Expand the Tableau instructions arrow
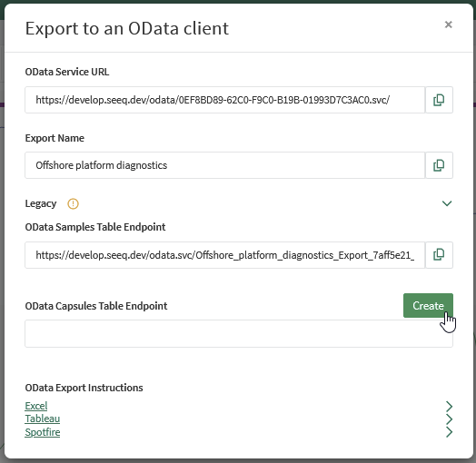The width and height of the screenshot is (476, 463). point(450,419)
